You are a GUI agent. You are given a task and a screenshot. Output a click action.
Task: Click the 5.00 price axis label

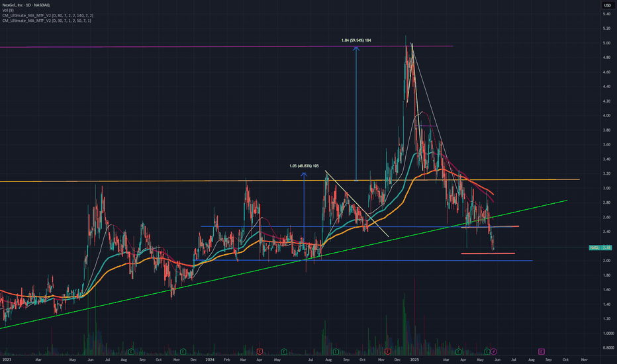(606, 43)
